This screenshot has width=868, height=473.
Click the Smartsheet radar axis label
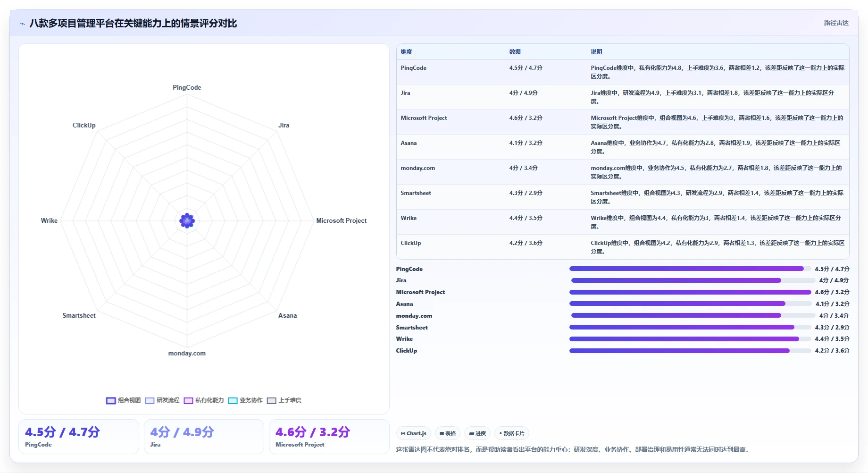(79, 315)
